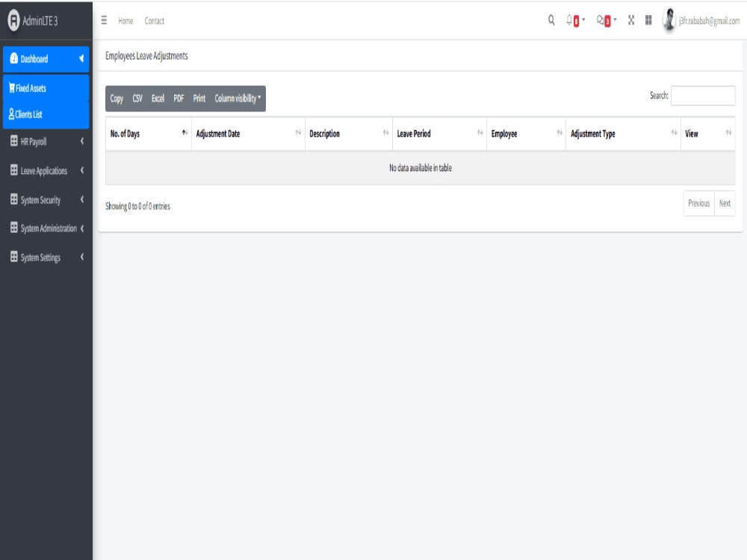Sort by Description arrow icon
The height and width of the screenshot is (560, 747).
pos(386,132)
